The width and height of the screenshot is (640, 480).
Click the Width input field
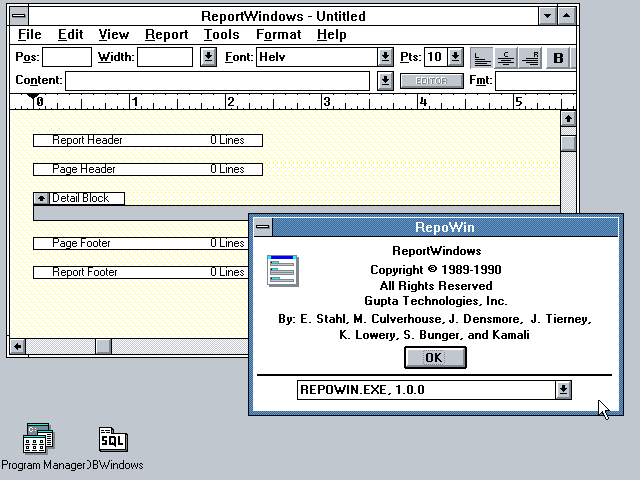point(165,57)
